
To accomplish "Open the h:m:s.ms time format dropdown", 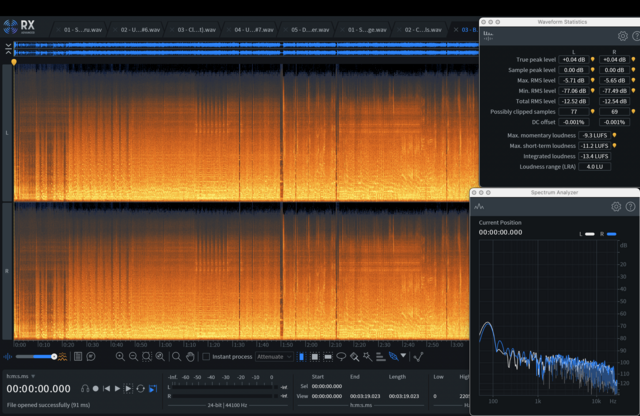I will pos(21,376).
